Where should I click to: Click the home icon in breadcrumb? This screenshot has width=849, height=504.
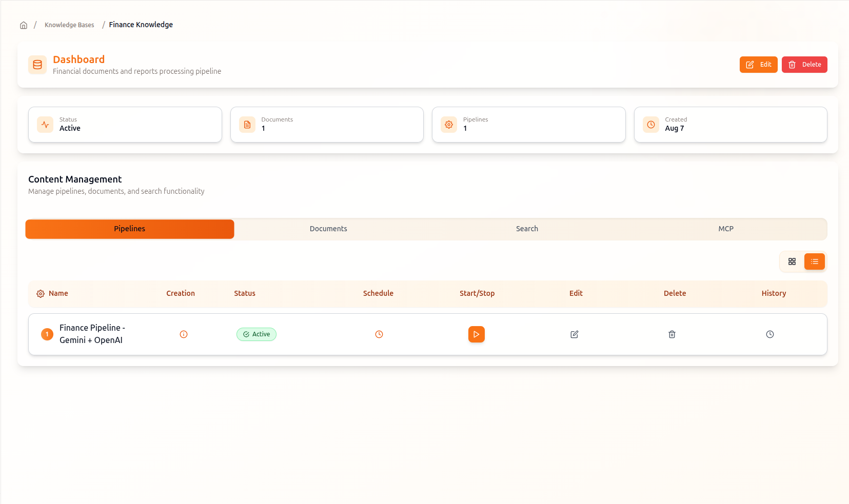(24, 25)
